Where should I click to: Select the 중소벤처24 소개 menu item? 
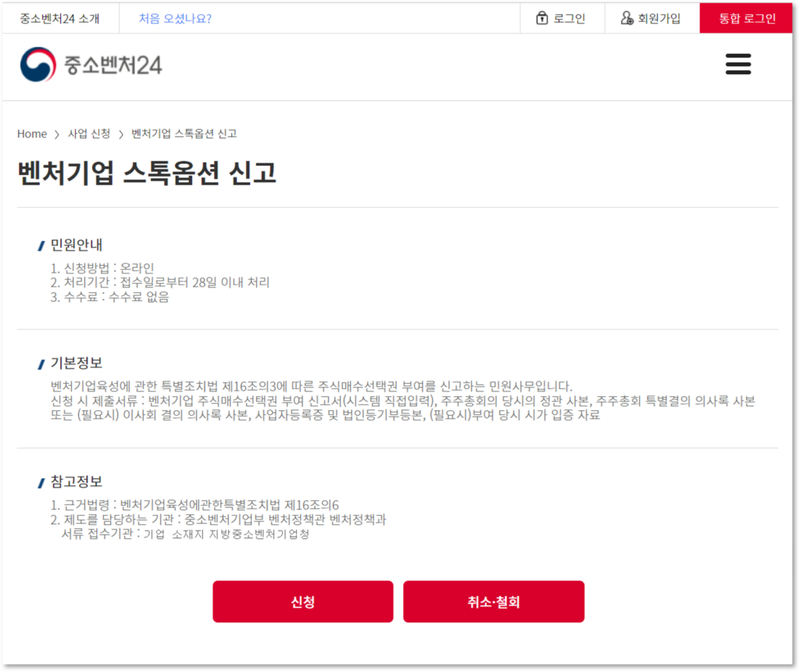tap(60, 17)
